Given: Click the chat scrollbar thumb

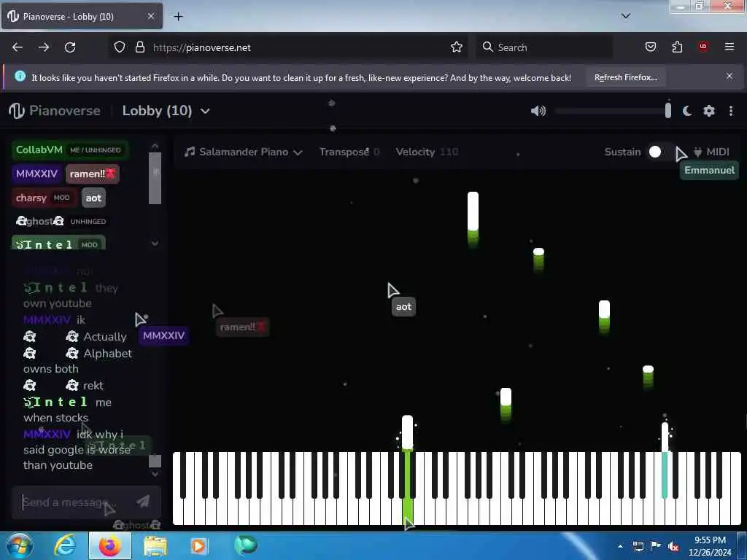Looking at the screenshot, I should 155,461.
